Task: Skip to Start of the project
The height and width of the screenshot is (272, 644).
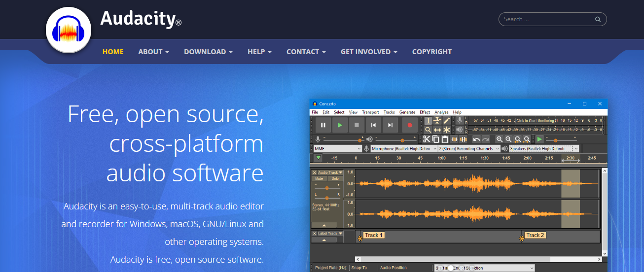Action: 373,125
